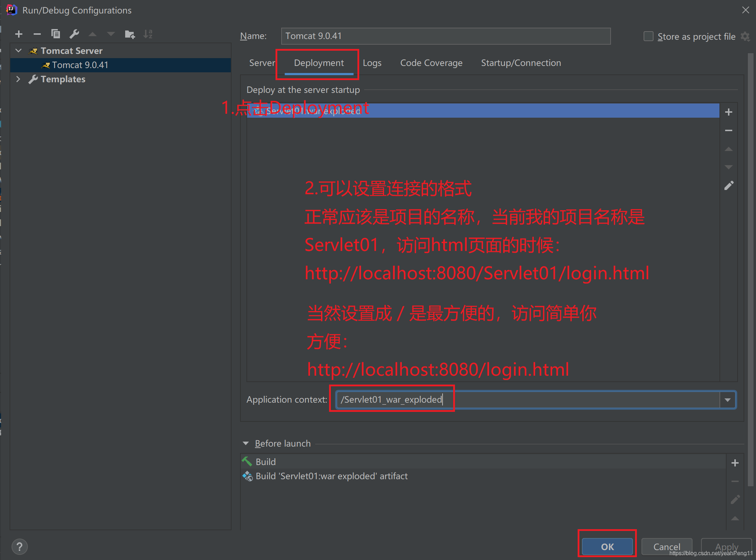Select Build task in before launch list
This screenshot has width=756, height=560.
click(x=483, y=462)
